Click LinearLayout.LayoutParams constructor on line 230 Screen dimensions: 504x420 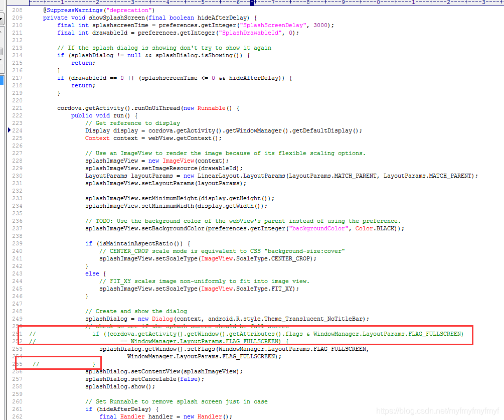click(241, 176)
